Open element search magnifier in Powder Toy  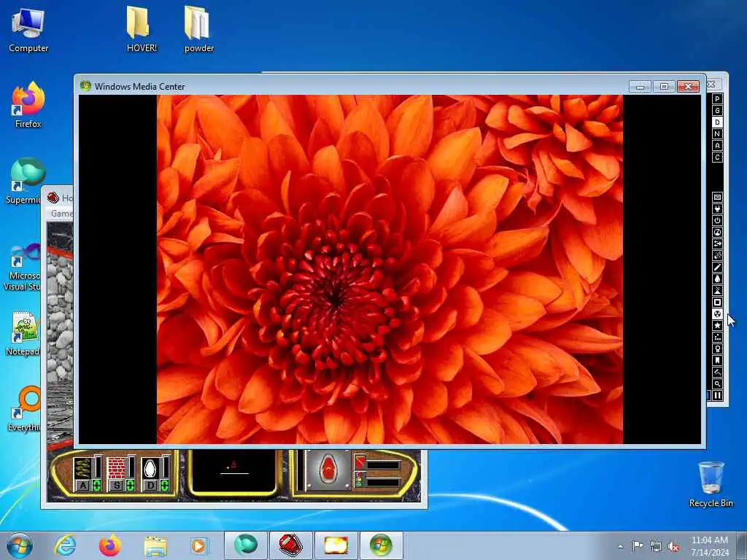(x=717, y=384)
